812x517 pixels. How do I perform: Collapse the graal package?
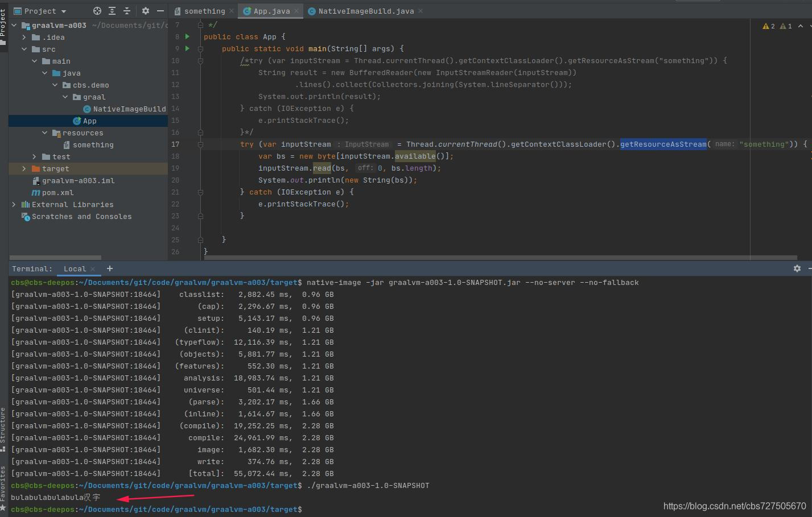click(x=65, y=97)
